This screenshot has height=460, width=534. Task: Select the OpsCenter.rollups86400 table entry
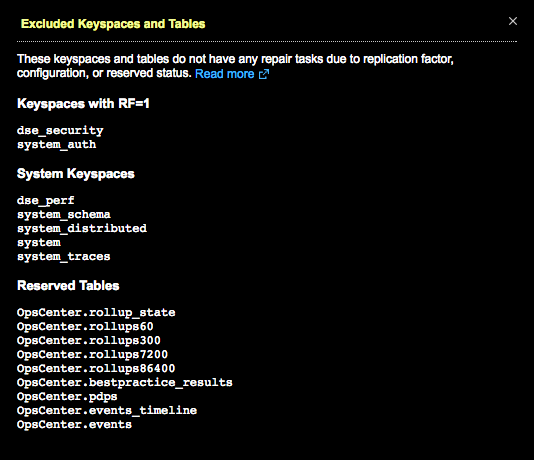(96, 368)
